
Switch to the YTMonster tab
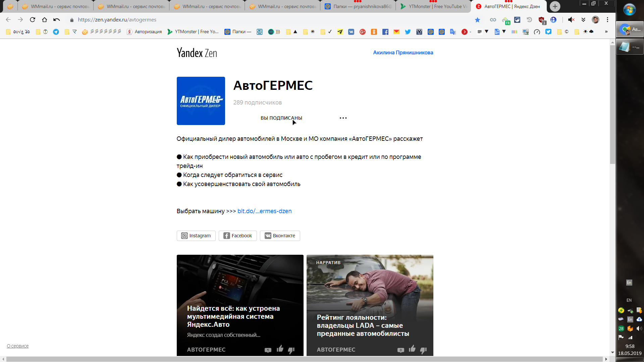point(433,6)
